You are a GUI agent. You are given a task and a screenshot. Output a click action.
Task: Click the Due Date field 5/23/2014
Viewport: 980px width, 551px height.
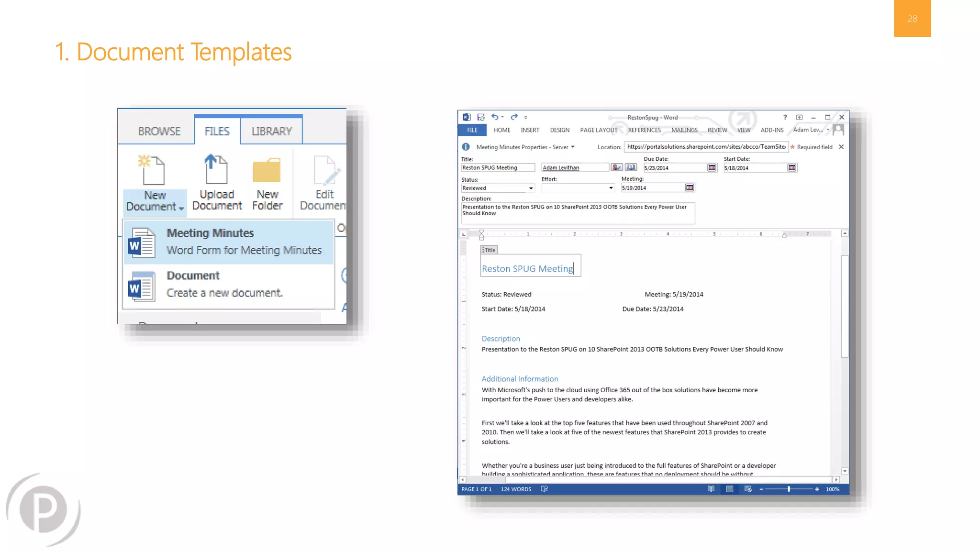point(675,168)
